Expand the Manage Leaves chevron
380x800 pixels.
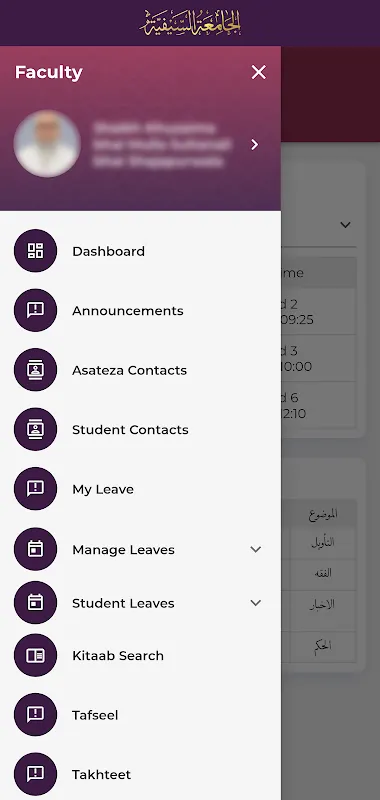256,549
